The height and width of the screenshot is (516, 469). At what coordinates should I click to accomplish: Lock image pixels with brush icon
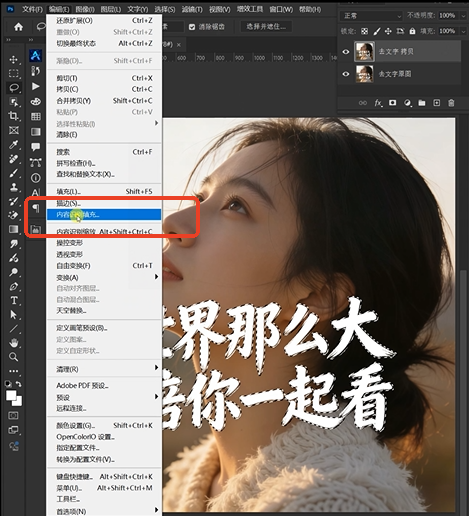coord(377,31)
